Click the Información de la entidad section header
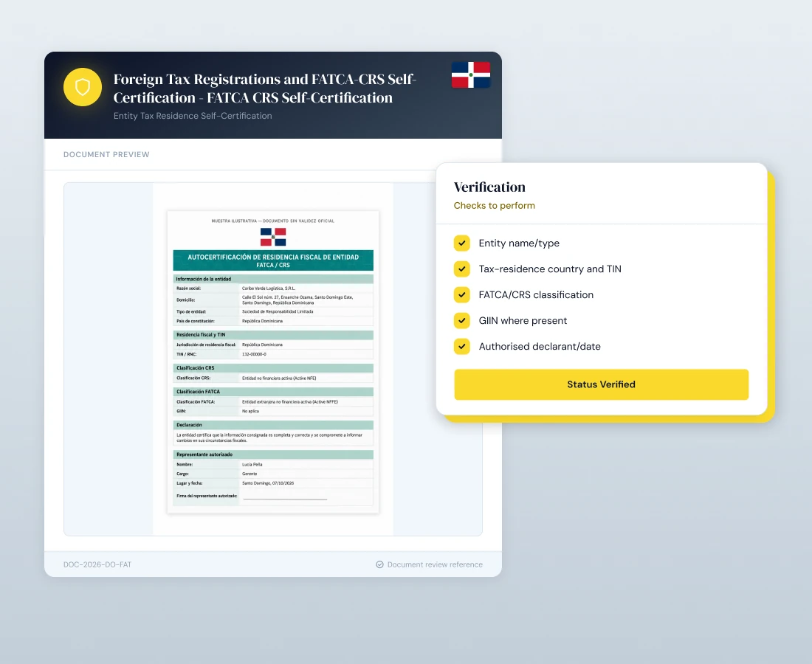 tap(273, 279)
